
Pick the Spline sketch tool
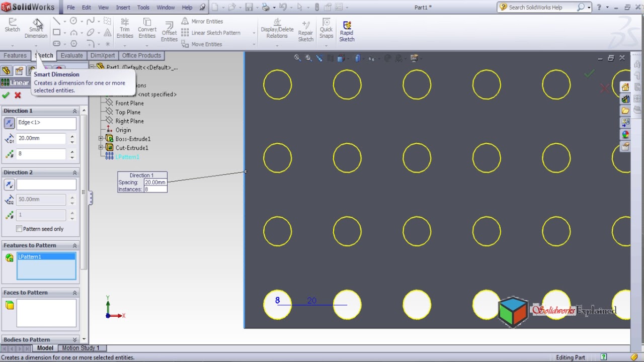tap(91, 21)
